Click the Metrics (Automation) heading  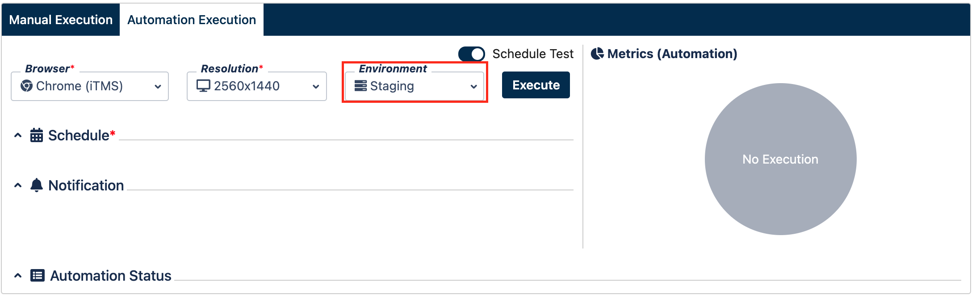click(672, 54)
